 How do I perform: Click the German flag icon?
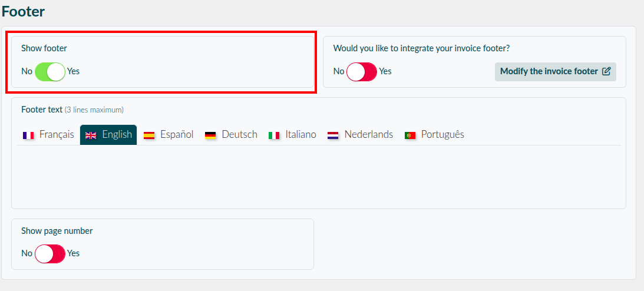[x=210, y=135]
